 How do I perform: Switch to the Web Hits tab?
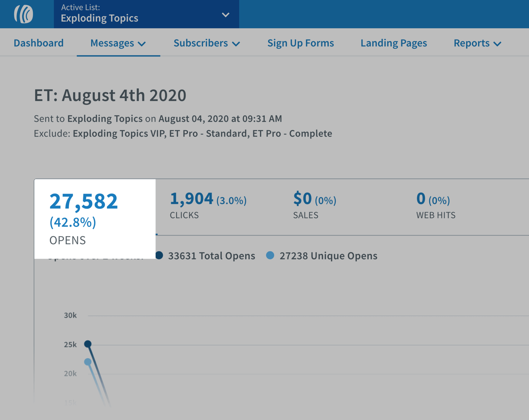click(435, 205)
